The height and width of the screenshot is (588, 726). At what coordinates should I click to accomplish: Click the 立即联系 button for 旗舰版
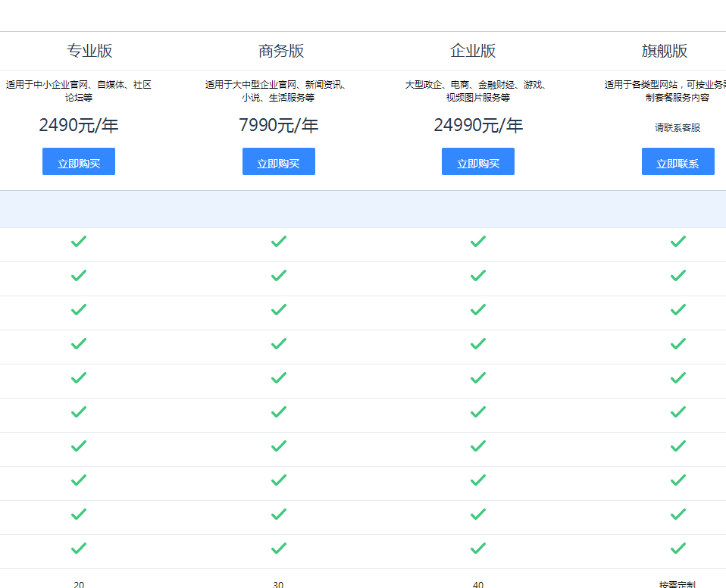(677, 161)
